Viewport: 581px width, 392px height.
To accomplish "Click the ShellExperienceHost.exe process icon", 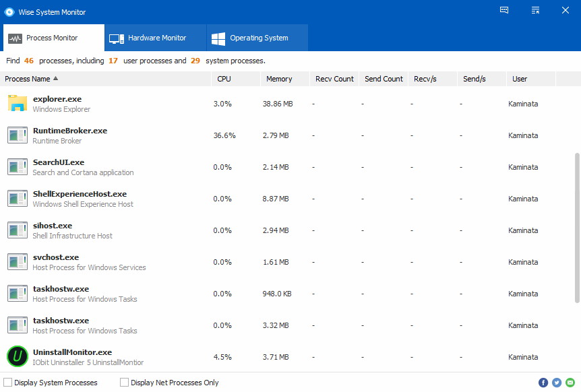I will [18, 199].
